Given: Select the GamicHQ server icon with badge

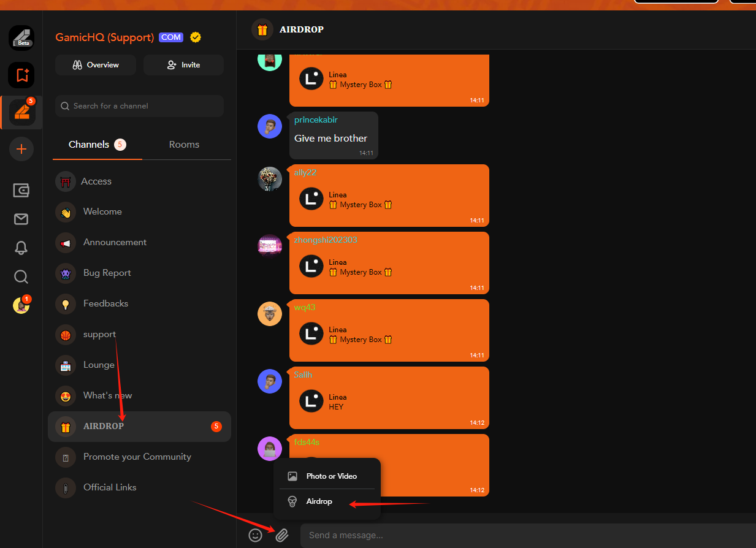Looking at the screenshot, I should coord(22,112).
